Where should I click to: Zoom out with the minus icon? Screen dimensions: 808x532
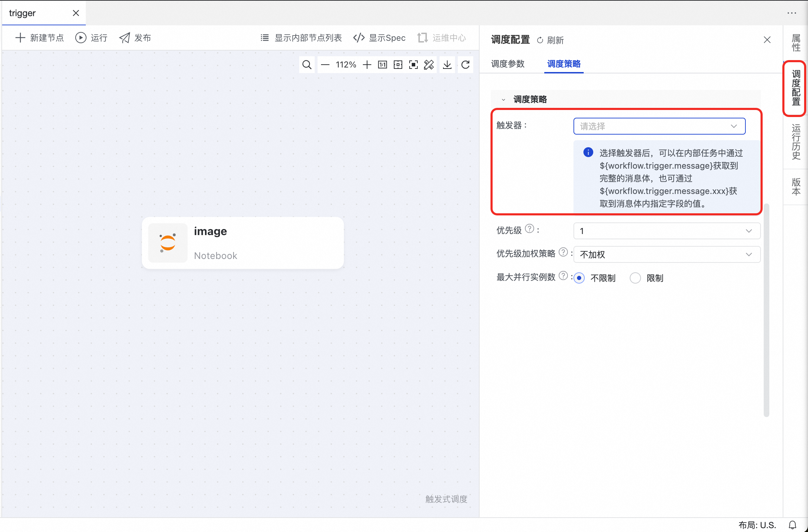pos(325,65)
